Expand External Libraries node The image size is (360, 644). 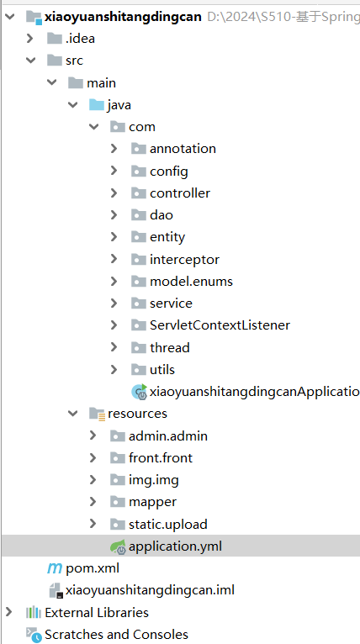tap(9, 612)
